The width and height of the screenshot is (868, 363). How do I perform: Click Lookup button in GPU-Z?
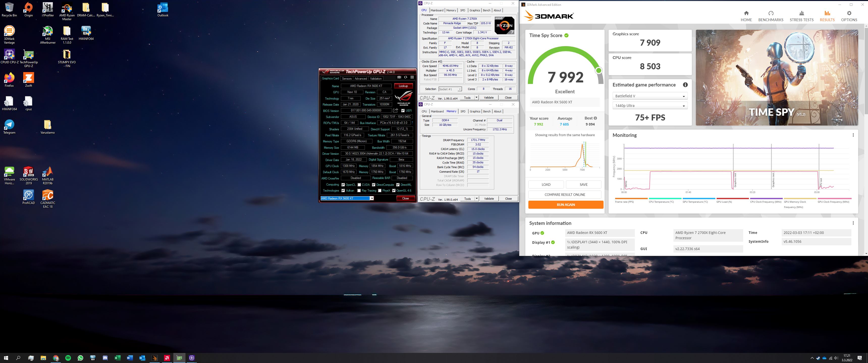(x=403, y=86)
